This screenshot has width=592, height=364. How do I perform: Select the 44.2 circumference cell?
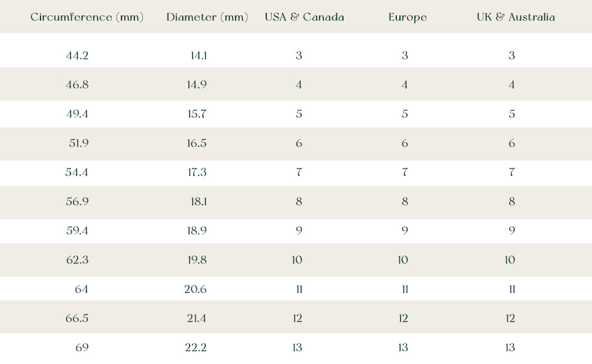[x=77, y=56]
